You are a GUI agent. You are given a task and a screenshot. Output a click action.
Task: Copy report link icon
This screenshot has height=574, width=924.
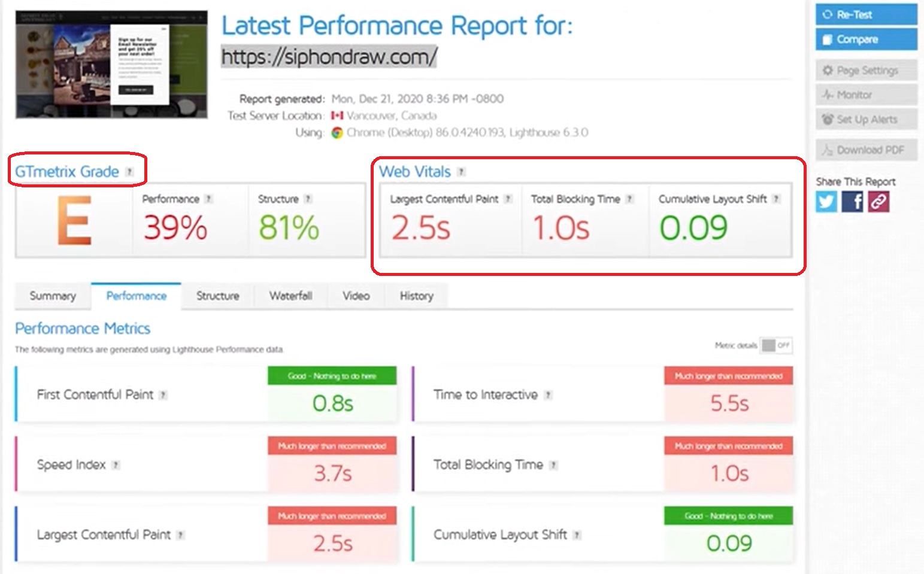(x=878, y=202)
